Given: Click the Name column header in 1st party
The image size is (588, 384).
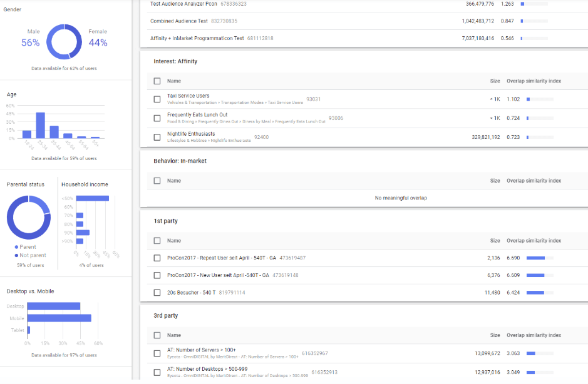Looking at the screenshot, I should coord(174,240).
